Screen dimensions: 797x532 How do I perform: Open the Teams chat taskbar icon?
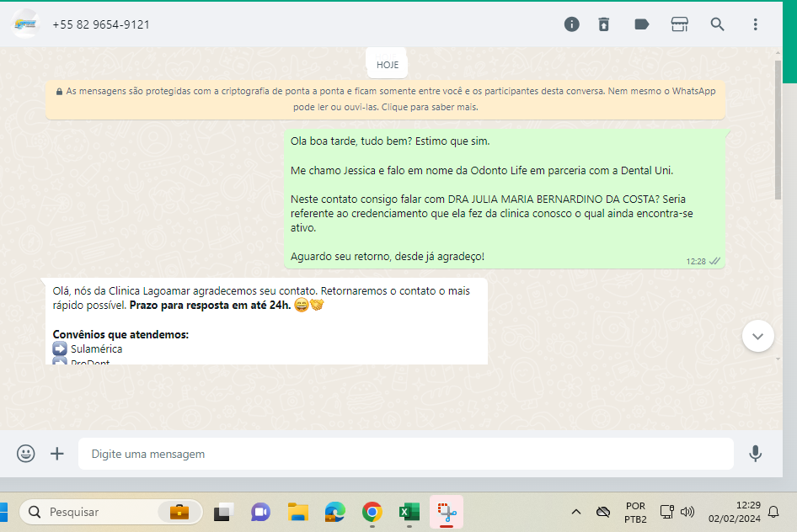pos(260,512)
